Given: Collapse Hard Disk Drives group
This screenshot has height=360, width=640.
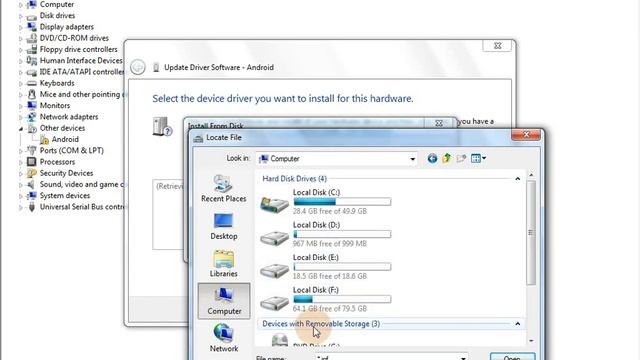Looking at the screenshot, I should point(518,179).
